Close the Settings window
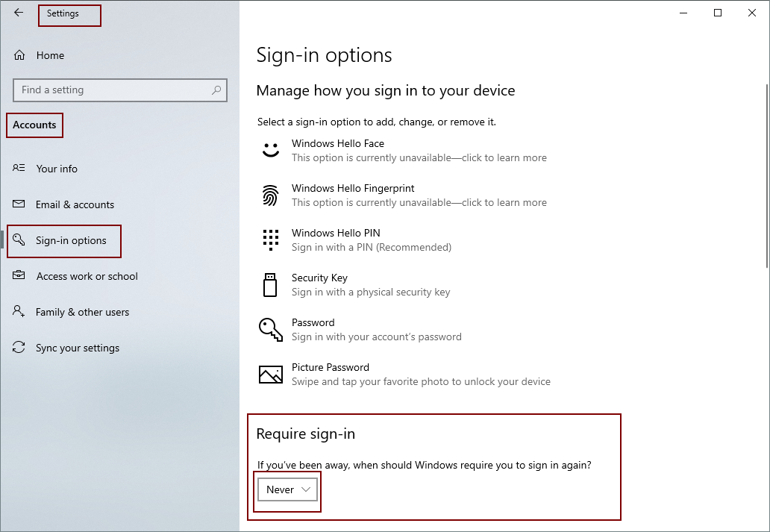The height and width of the screenshot is (532, 770). (x=752, y=13)
